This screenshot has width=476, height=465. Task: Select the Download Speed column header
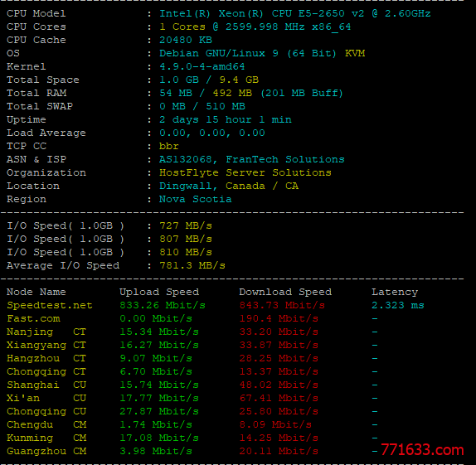pos(285,292)
